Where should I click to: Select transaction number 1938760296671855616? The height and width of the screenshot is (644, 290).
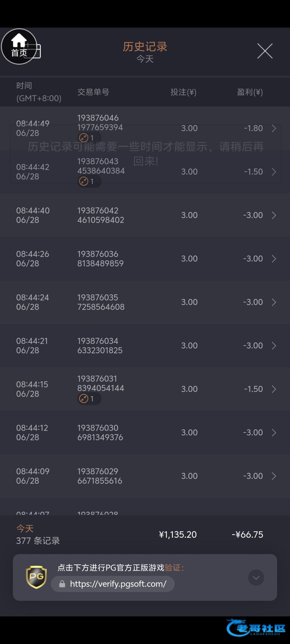click(x=100, y=476)
